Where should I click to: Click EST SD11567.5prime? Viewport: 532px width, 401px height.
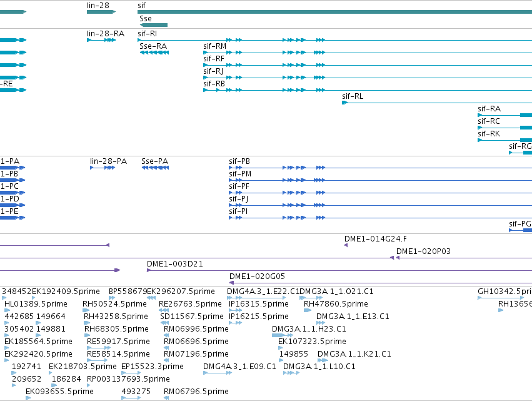click(163, 323)
